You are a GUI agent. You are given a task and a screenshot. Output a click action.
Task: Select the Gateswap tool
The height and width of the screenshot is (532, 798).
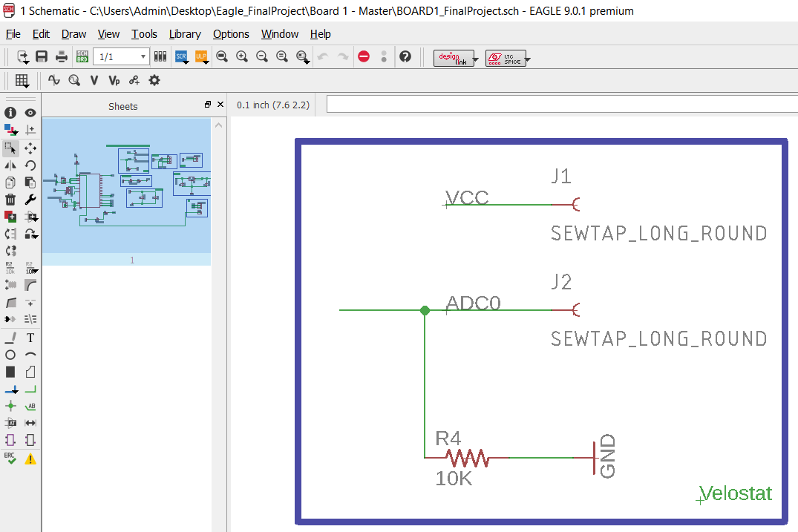click(10, 251)
